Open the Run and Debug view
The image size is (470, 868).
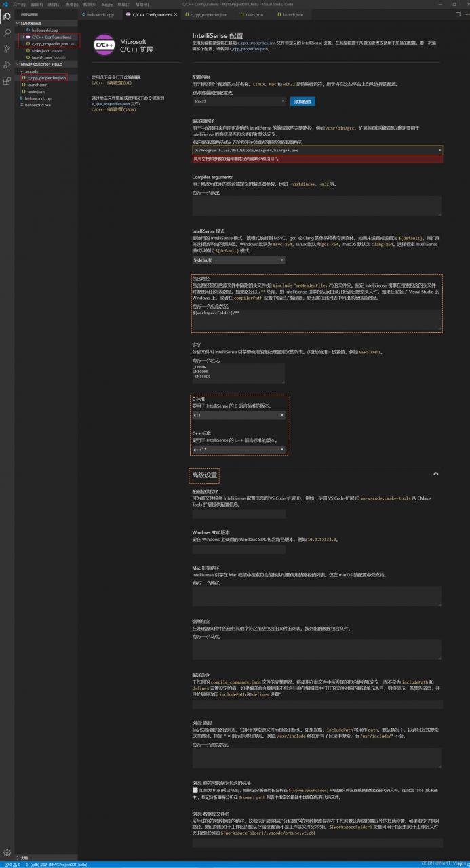pos(7,65)
